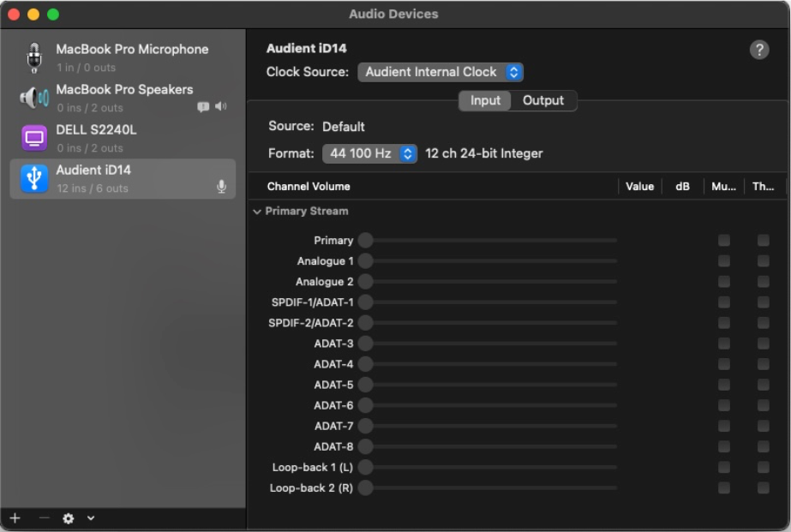Open the Clock Source dropdown
791x532 pixels.
(440, 72)
